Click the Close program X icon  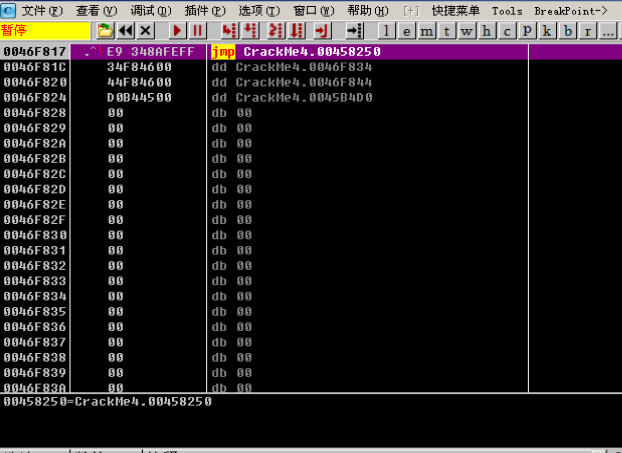pos(146,30)
